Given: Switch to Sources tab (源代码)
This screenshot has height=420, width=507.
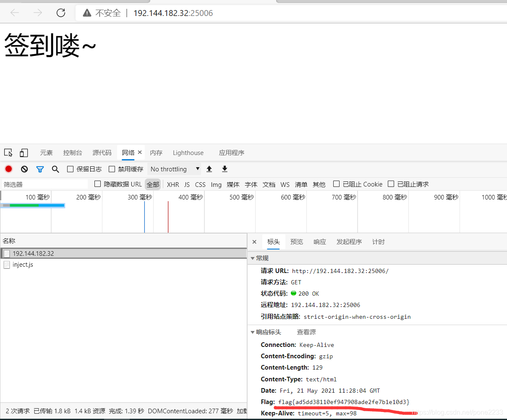Looking at the screenshot, I should click(102, 153).
